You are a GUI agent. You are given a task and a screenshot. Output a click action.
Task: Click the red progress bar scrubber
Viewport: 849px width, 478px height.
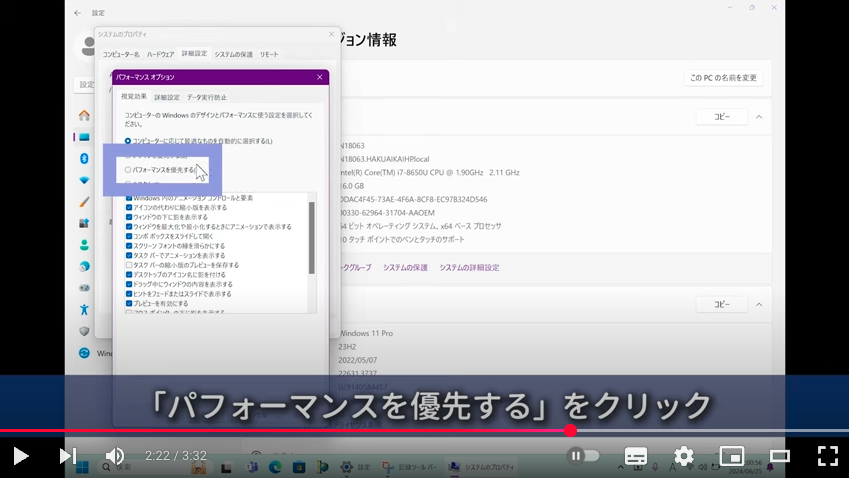pos(570,430)
